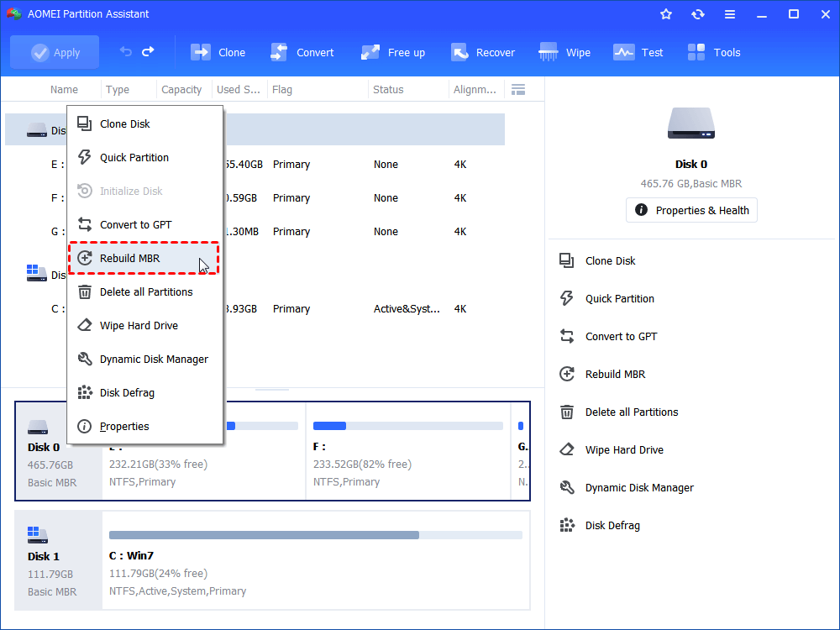Viewport: 840px width, 630px height.
Task: Open the Clone toolbar menu
Action: pos(218,52)
